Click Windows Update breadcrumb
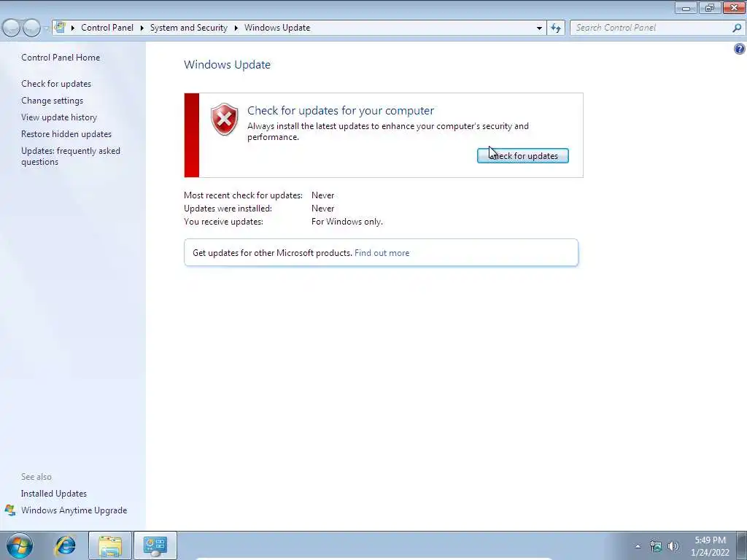 277,28
